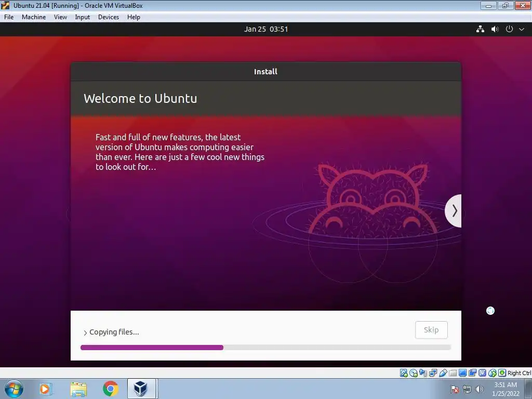Image resolution: width=532 pixels, height=399 pixels.
Task: Open the Jan 25 03:51 clock calendar
Action: pos(266,29)
